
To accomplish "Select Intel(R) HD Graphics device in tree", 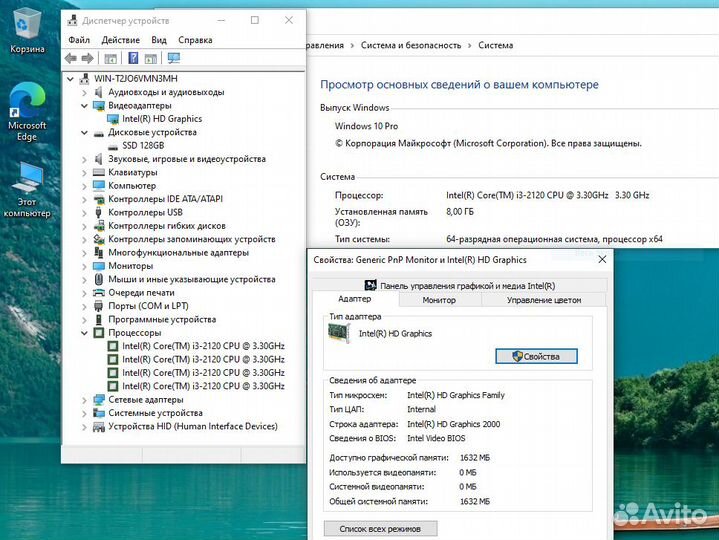I will tap(162, 119).
